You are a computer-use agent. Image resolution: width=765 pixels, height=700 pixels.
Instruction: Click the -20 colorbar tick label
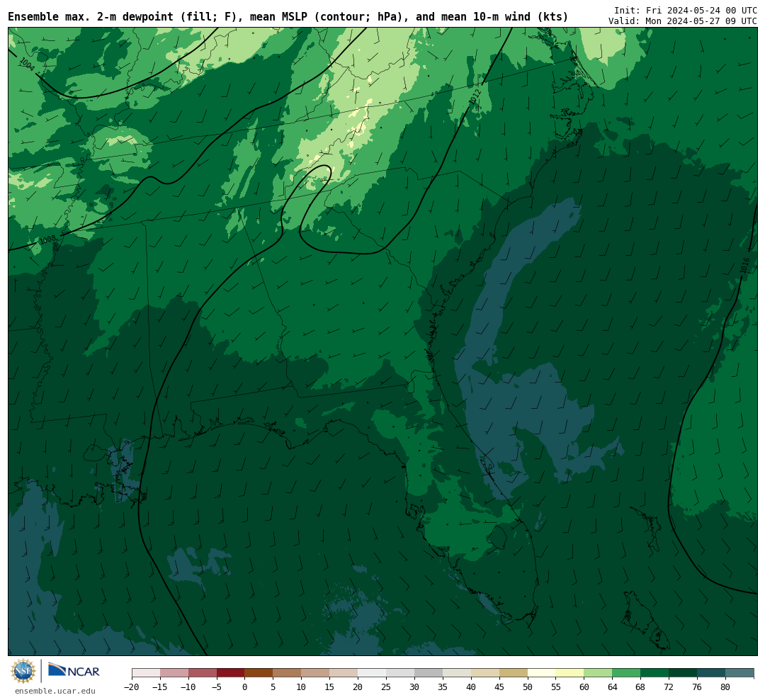click(x=132, y=687)
